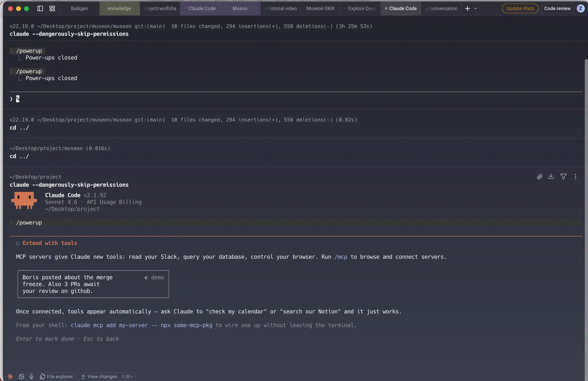Click the first claude --dangerously-skip-permissions command
The image size is (588, 381).
[69, 34]
